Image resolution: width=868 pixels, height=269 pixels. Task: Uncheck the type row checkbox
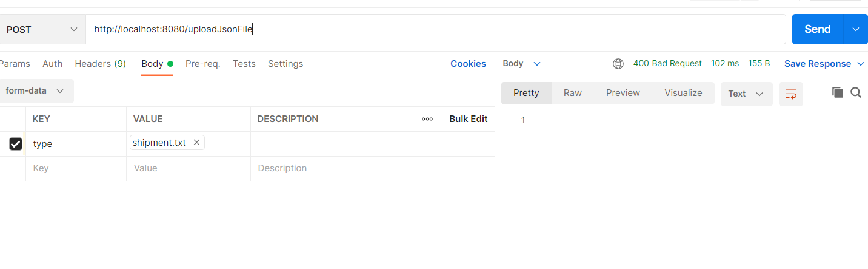[x=16, y=144]
